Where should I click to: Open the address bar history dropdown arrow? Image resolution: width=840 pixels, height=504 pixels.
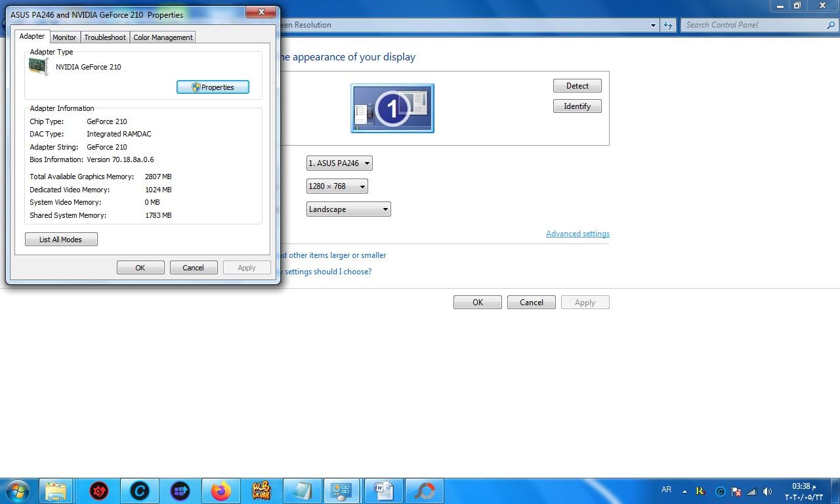pyautogui.click(x=653, y=25)
